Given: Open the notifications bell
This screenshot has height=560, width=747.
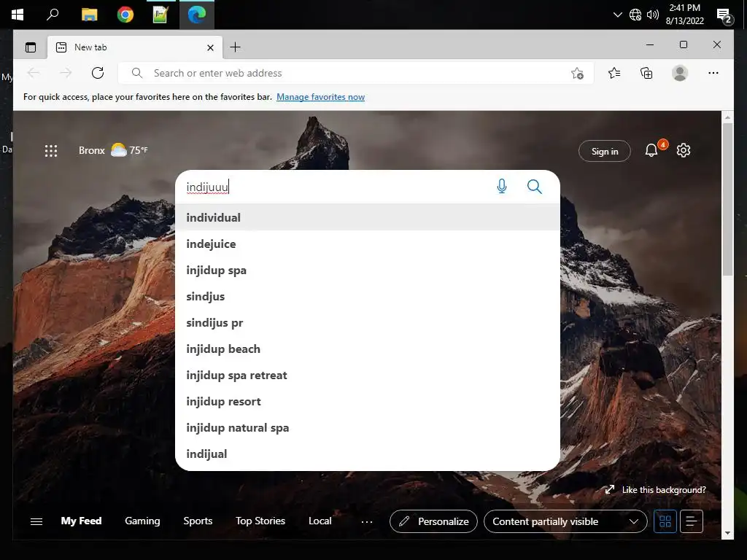Looking at the screenshot, I should [651, 150].
